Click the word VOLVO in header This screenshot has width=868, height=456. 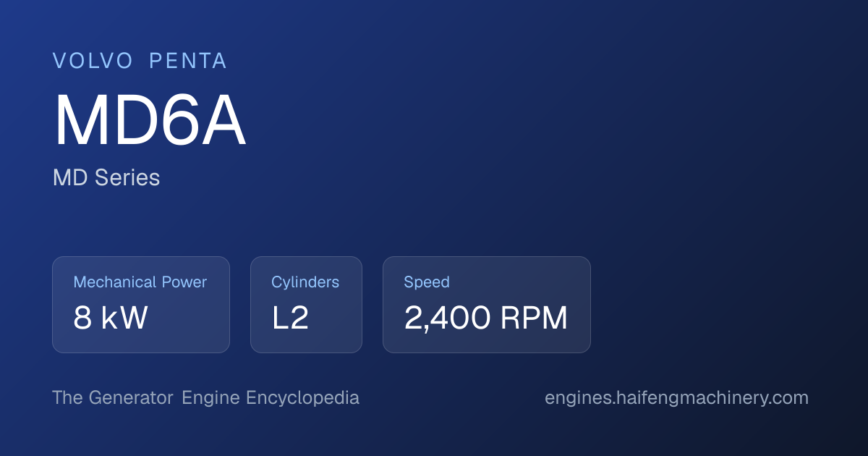(x=93, y=62)
